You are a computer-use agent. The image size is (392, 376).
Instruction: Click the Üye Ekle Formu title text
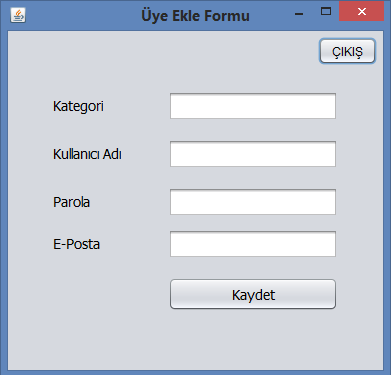[x=195, y=16]
